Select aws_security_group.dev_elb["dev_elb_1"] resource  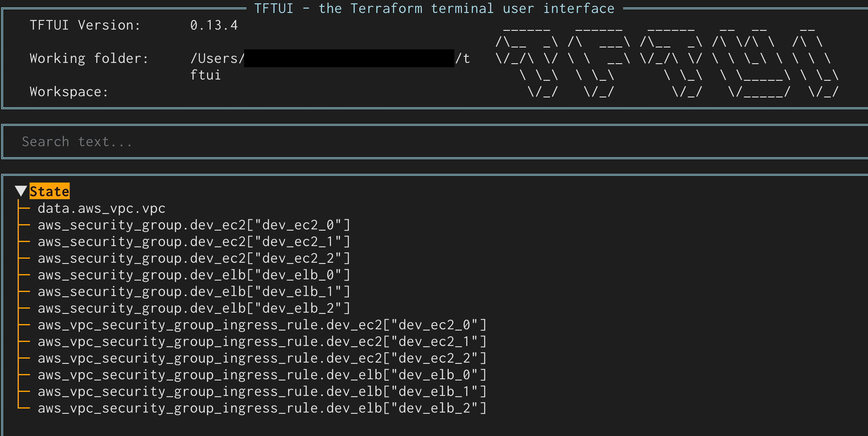[194, 291]
